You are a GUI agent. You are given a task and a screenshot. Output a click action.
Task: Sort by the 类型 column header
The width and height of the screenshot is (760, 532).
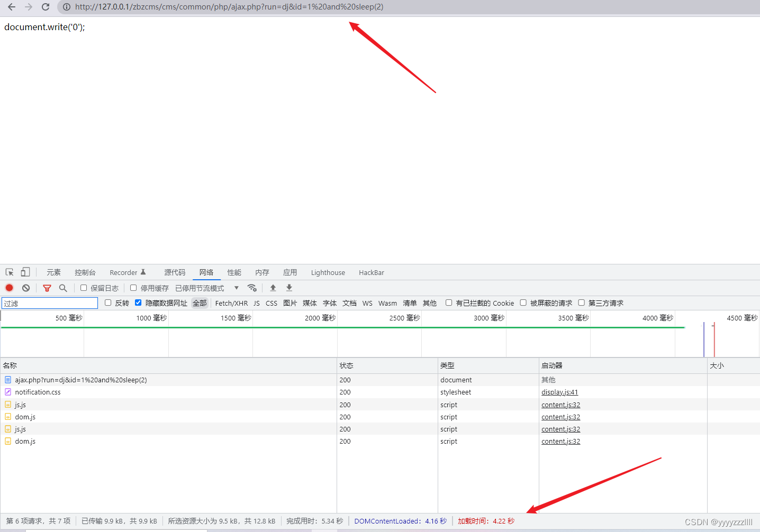[488, 365]
